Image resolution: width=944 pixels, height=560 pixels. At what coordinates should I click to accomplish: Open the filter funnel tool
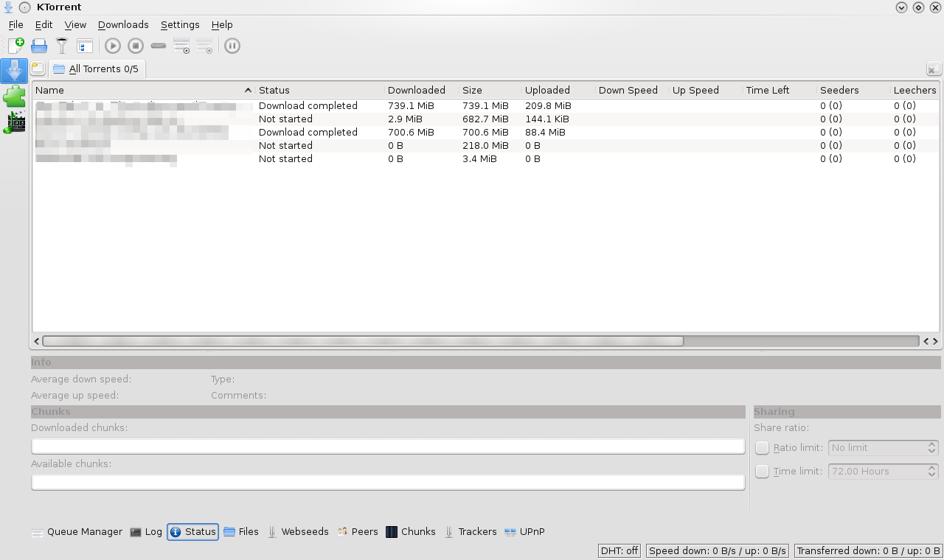click(x=62, y=46)
